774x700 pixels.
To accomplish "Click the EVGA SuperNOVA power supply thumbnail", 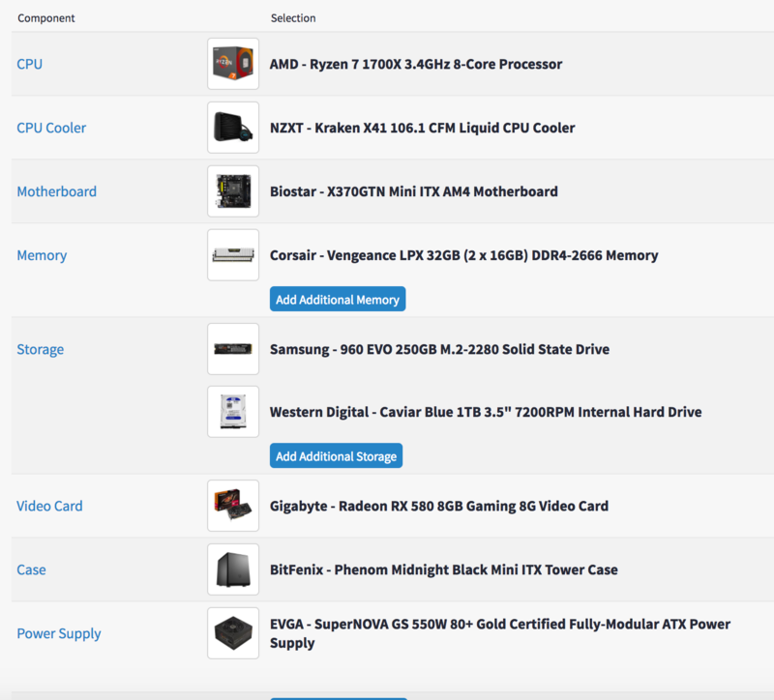I will tap(233, 633).
